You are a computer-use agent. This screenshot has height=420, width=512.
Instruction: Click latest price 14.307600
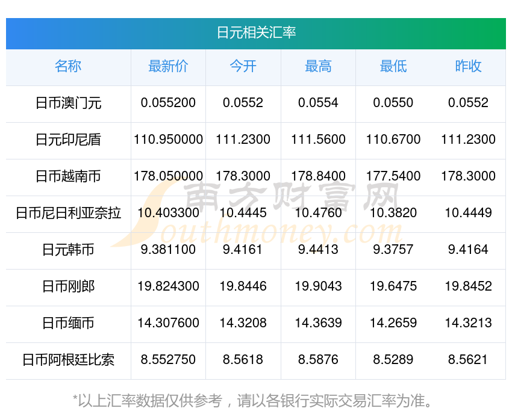tap(168, 323)
